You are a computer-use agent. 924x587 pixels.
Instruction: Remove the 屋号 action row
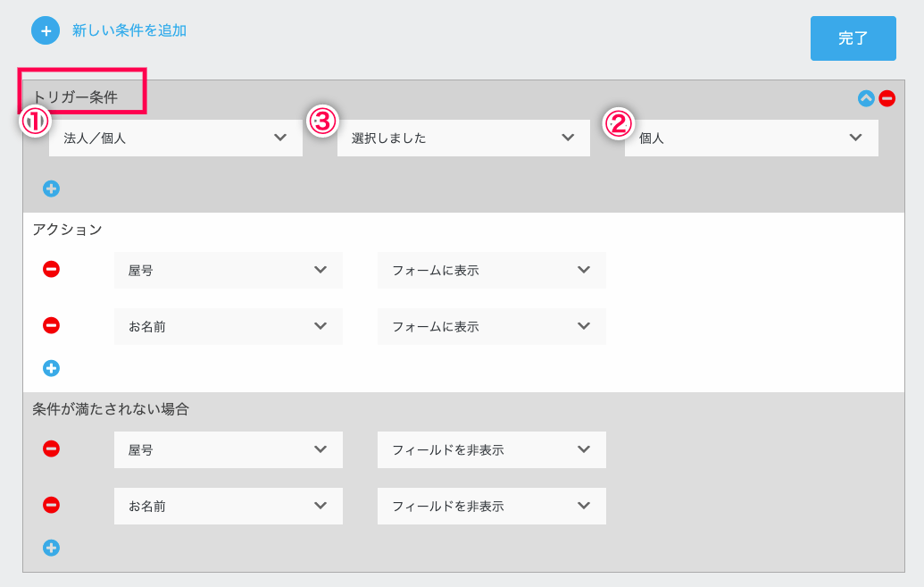[51, 270]
